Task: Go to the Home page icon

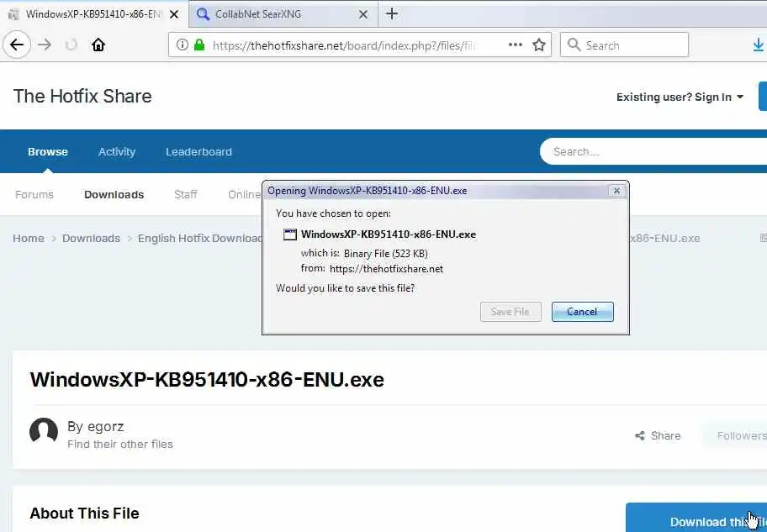Action: [98, 45]
